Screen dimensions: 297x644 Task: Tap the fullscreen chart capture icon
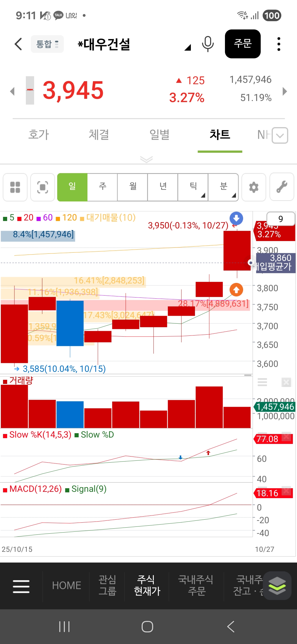(x=43, y=187)
